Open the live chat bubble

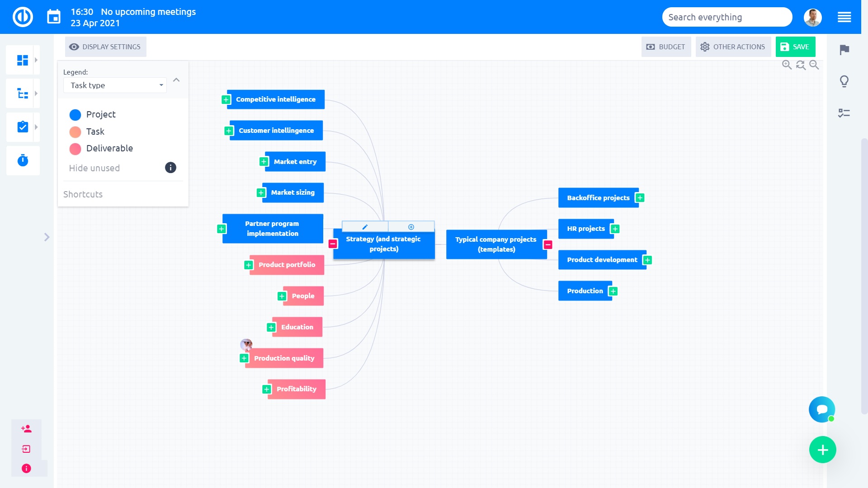(x=821, y=409)
